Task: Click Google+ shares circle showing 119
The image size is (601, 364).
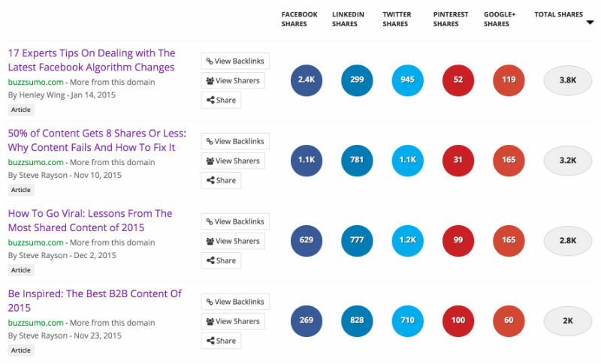Action: pyautogui.click(x=509, y=80)
